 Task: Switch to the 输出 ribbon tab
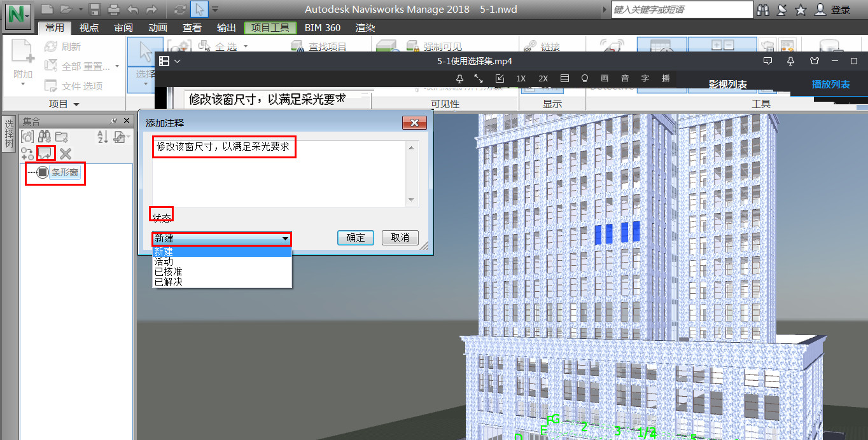(x=226, y=27)
